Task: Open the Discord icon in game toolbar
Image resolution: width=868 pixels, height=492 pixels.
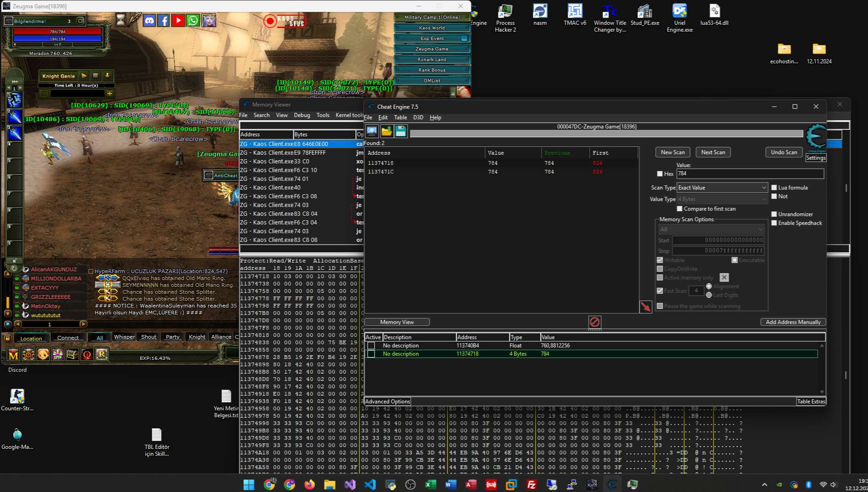Action: (149, 21)
